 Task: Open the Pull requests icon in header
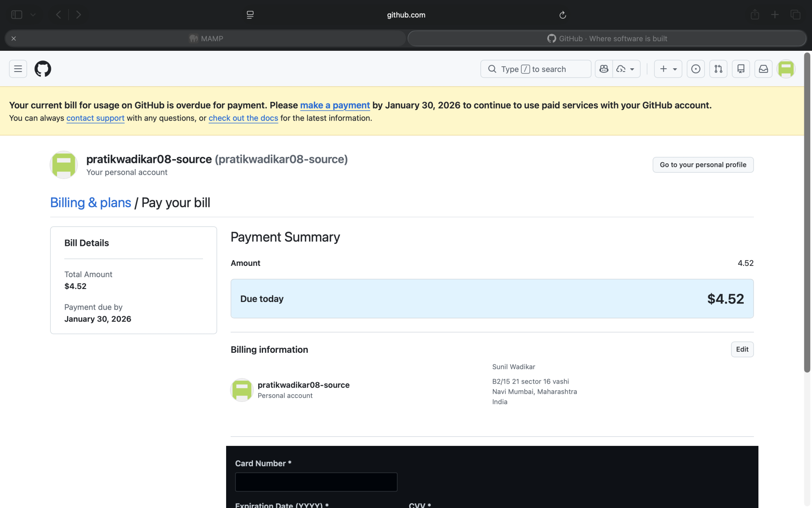[718, 69]
